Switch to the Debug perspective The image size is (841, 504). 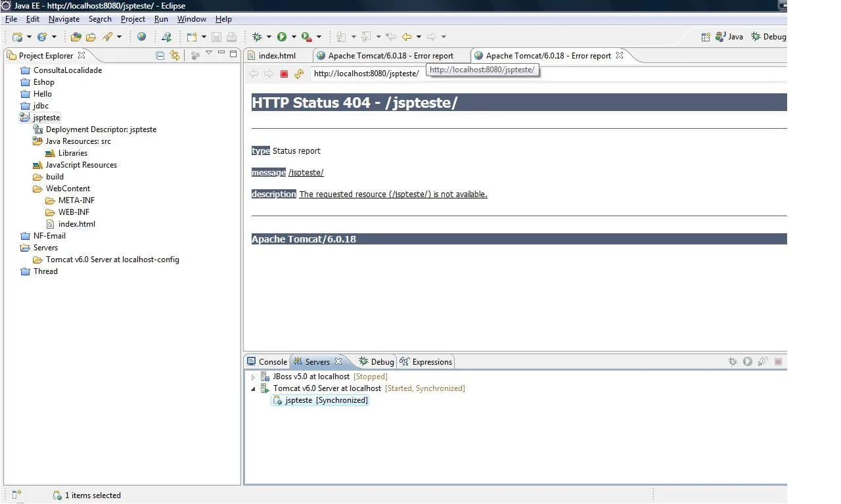click(x=768, y=37)
